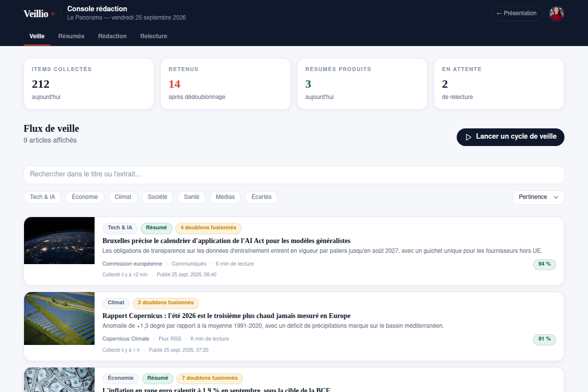The height and width of the screenshot is (392, 588).
Task: Click the Économie tag on inflation article
Action: [121, 378]
